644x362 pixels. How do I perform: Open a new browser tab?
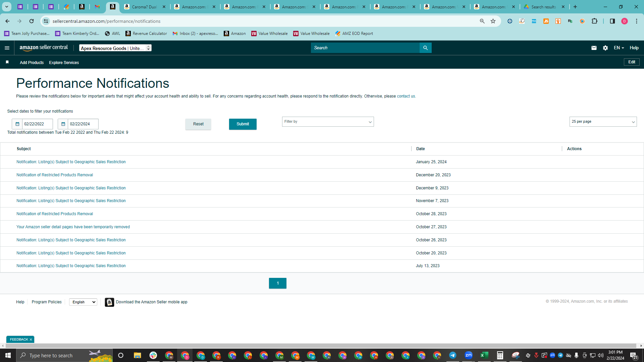point(575,7)
